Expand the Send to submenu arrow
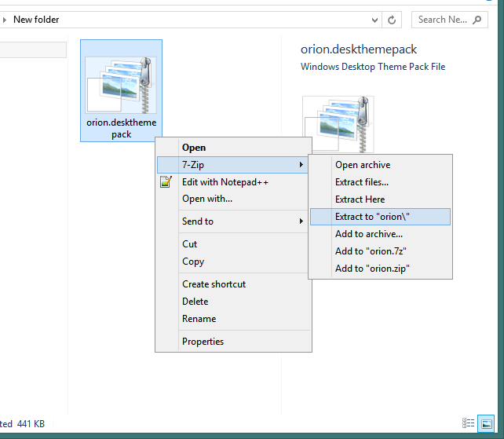Screen dimensions: 504x439 click(301, 221)
